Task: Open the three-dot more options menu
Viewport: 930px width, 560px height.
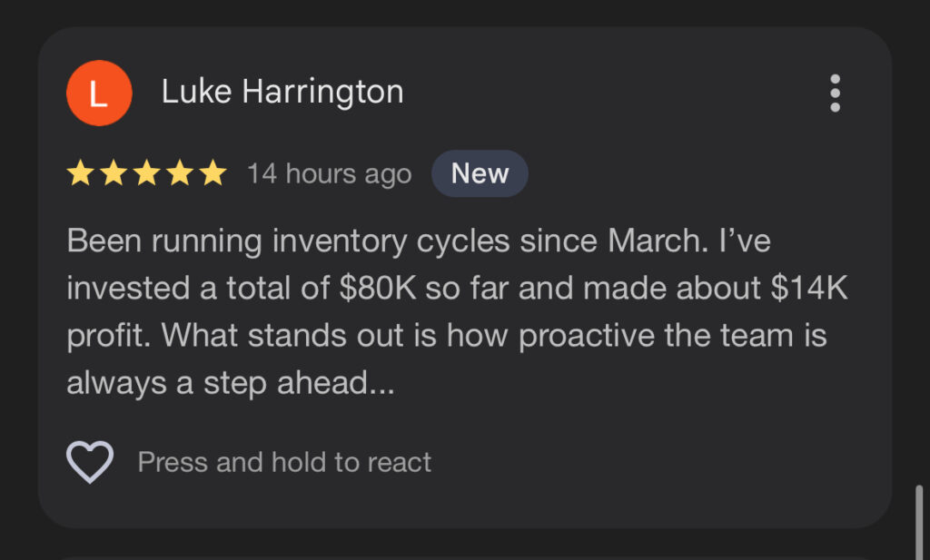Action: (835, 93)
